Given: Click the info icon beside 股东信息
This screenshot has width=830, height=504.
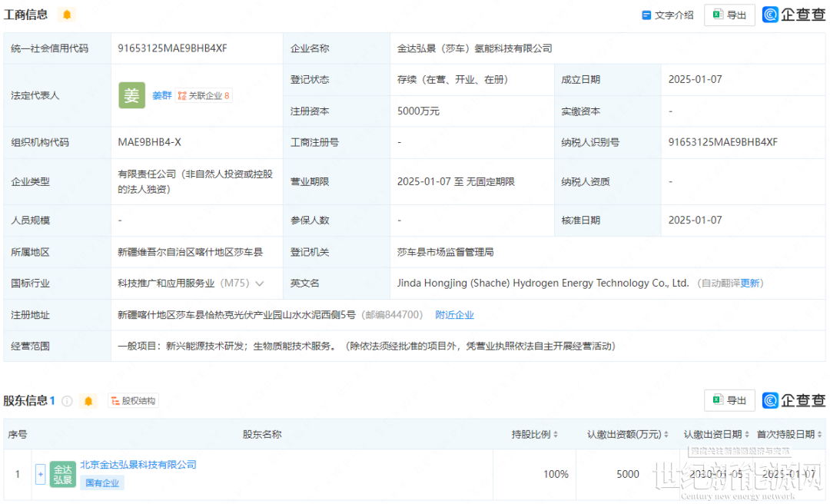Looking at the screenshot, I should click(x=67, y=401).
